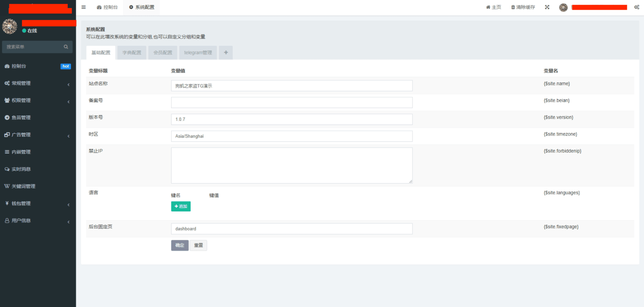Click the 清除缓存 trash button
644x307 pixels.
pos(523,7)
